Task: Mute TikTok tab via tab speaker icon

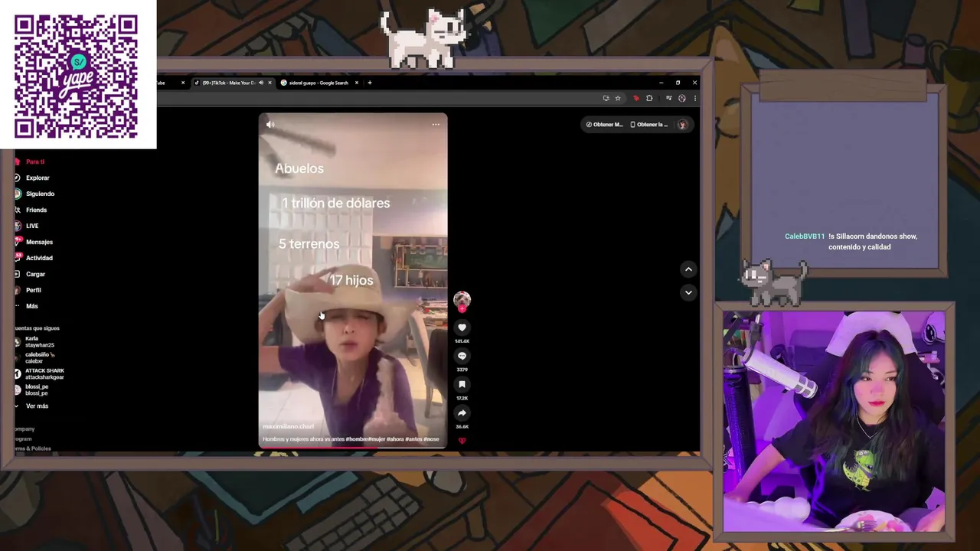Action: point(261,83)
